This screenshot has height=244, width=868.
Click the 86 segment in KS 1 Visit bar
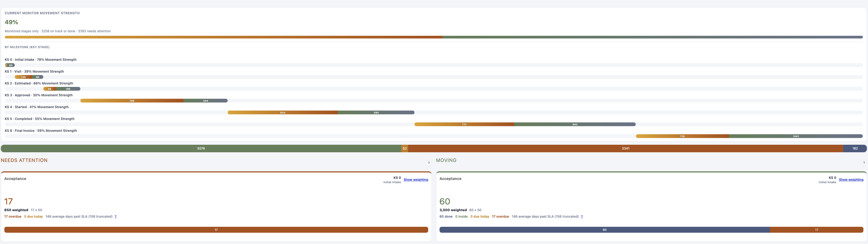tap(37, 77)
